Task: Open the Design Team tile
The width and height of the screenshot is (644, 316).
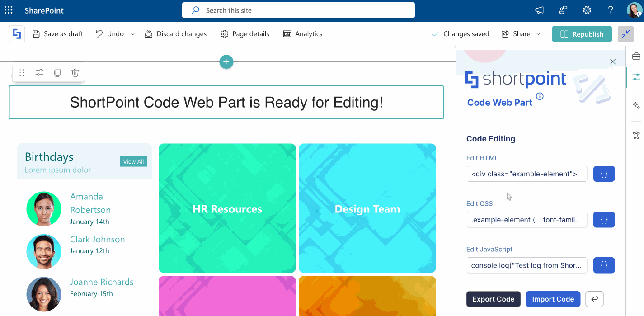Action: point(367,208)
